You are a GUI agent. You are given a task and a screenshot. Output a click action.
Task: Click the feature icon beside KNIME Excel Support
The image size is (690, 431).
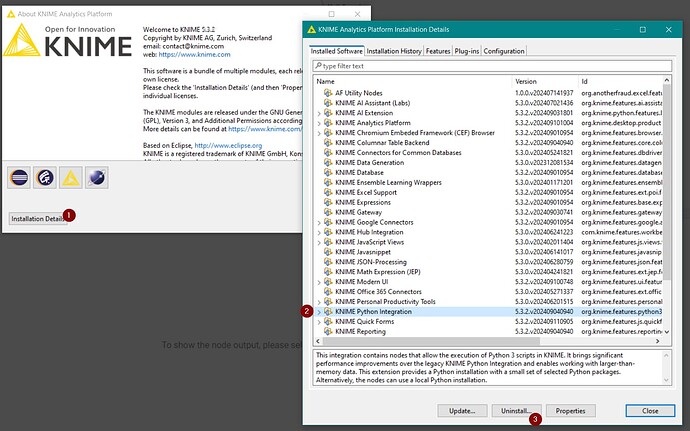[x=328, y=192]
